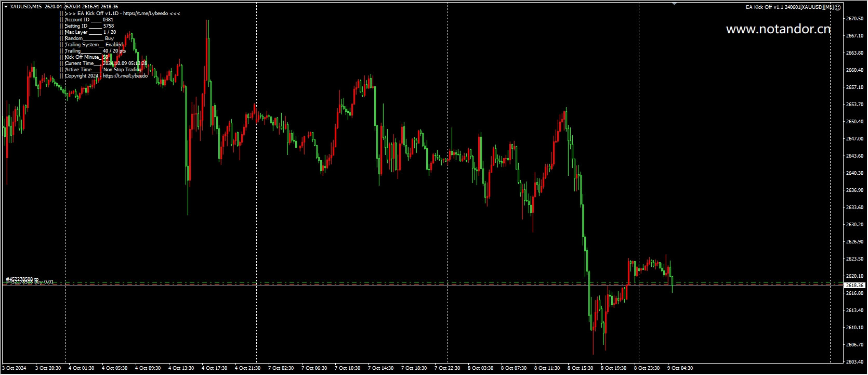Click the current price tag 2618.36

(854, 286)
